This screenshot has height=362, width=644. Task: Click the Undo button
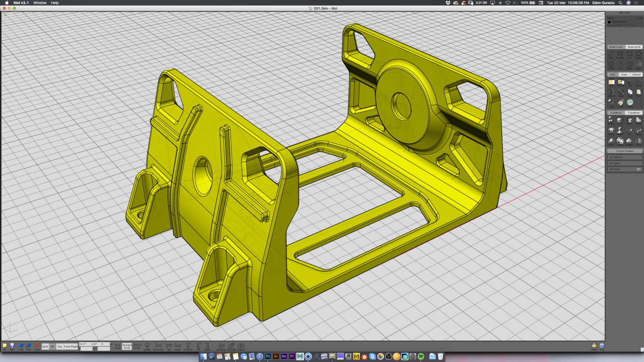pyautogui.click(x=21, y=346)
